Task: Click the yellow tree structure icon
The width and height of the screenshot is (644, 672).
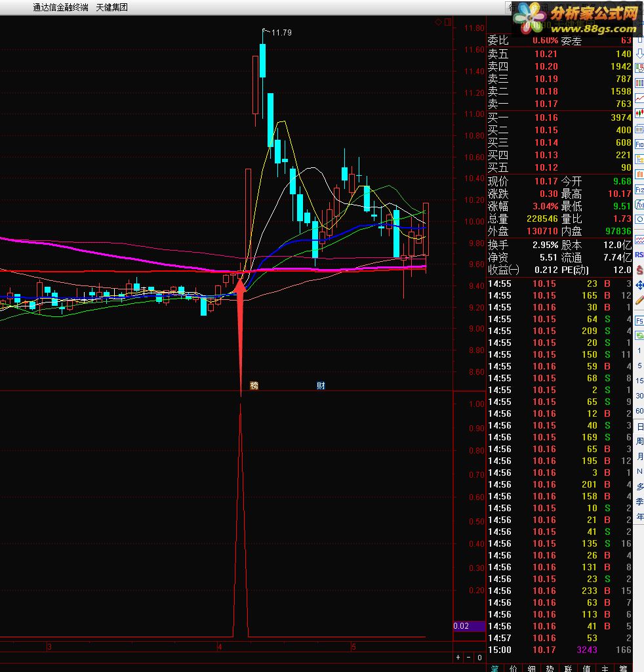Action: (x=639, y=159)
